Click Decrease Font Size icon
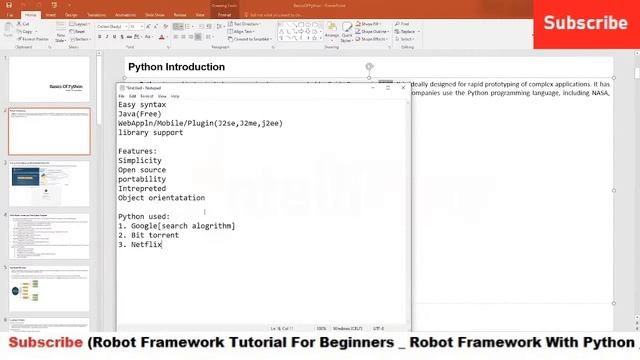Image resolution: width=640 pixels, height=360 pixels. click(x=156, y=27)
